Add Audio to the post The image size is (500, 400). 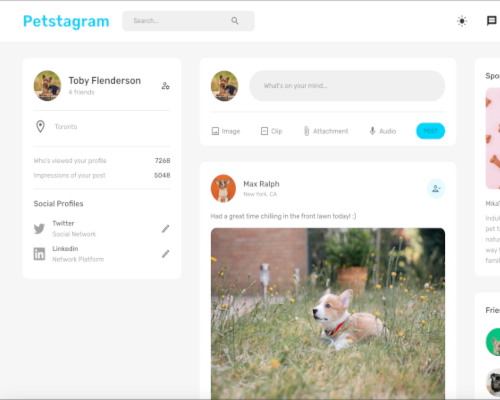(x=383, y=131)
